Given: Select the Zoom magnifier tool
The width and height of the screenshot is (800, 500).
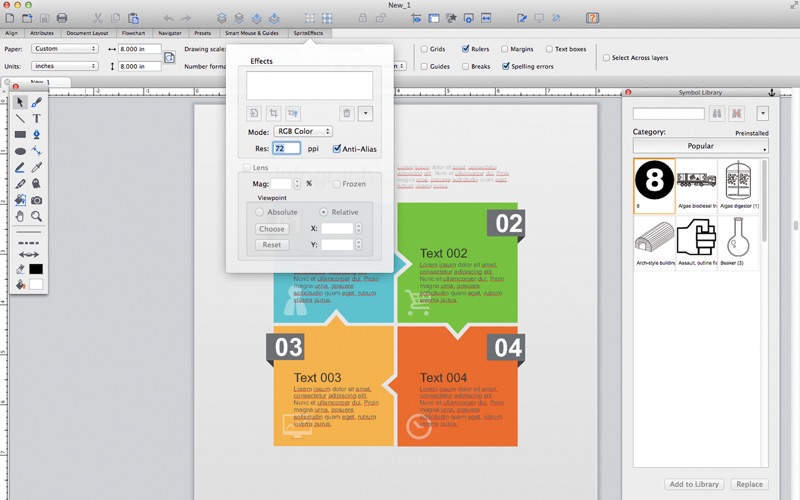Looking at the screenshot, I should click(37, 216).
